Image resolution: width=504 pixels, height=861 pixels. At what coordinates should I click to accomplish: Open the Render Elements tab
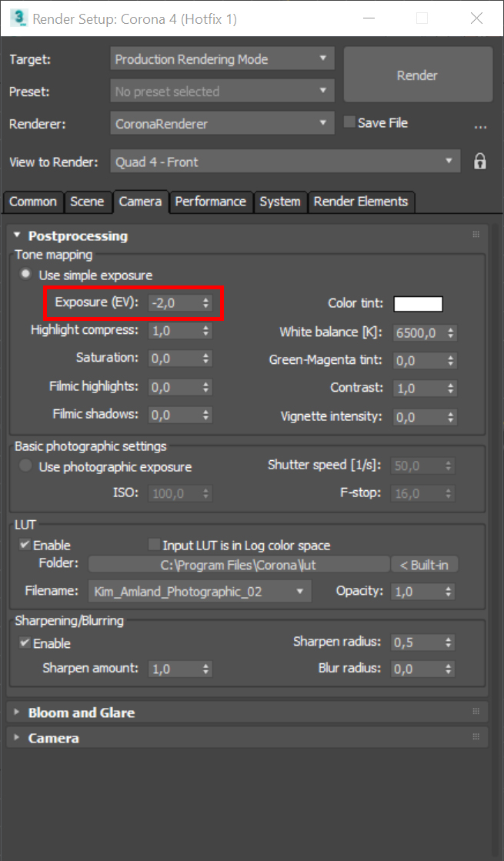pos(360,202)
